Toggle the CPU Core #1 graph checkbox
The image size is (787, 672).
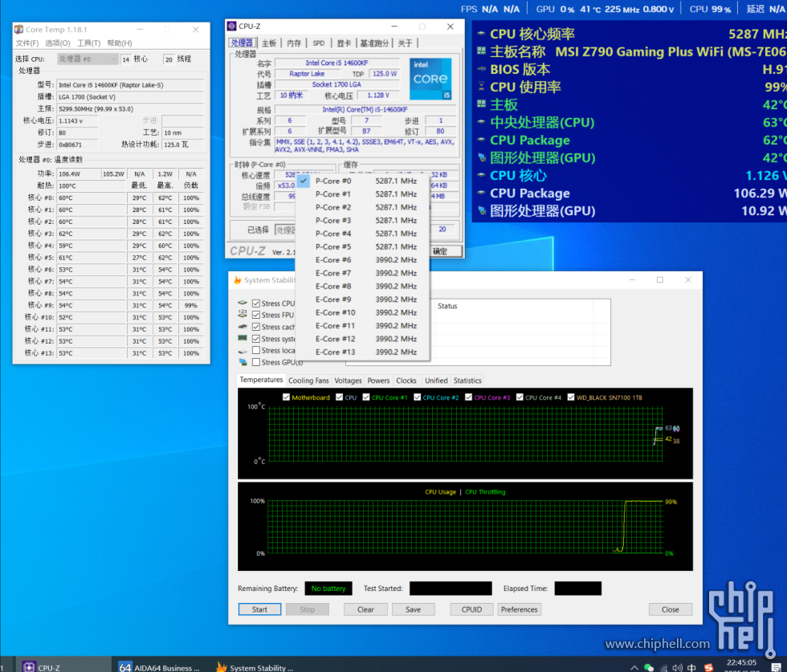click(366, 397)
